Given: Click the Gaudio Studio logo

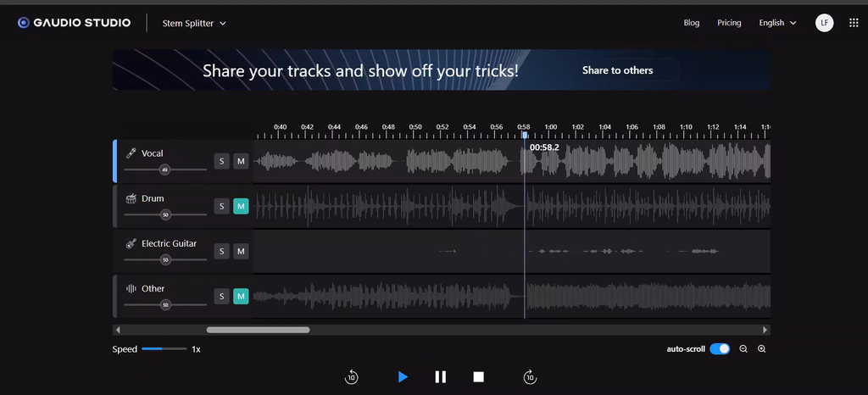Looking at the screenshot, I should coord(75,23).
